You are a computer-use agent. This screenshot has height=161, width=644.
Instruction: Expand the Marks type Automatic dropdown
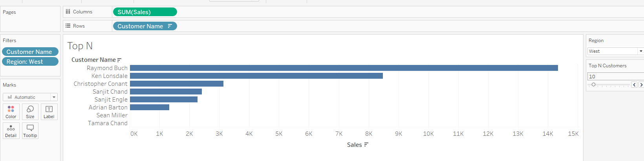click(54, 97)
